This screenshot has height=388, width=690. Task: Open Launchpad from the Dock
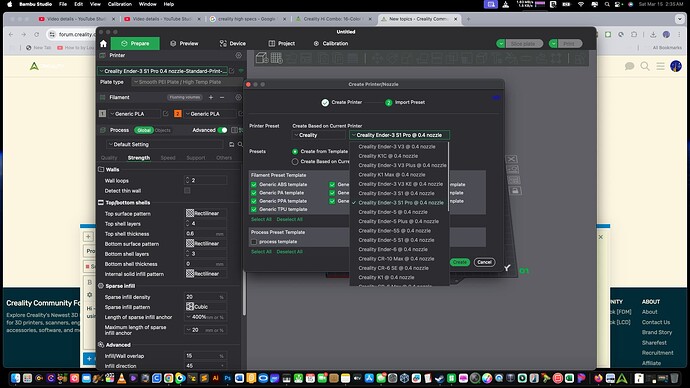27,378
